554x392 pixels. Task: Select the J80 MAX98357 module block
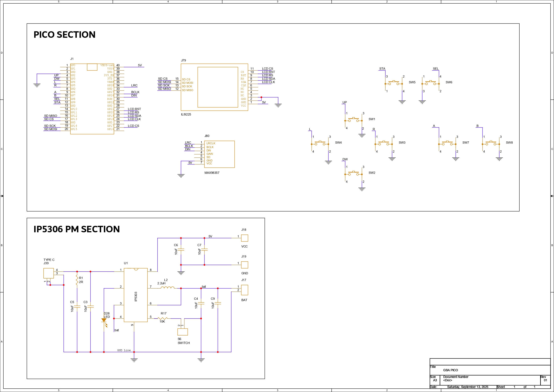tap(219, 154)
